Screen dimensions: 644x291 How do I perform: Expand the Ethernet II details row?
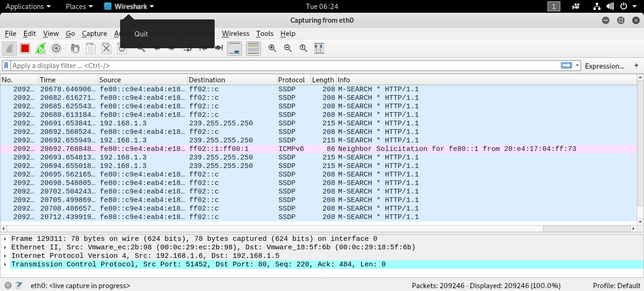pos(5,247)
